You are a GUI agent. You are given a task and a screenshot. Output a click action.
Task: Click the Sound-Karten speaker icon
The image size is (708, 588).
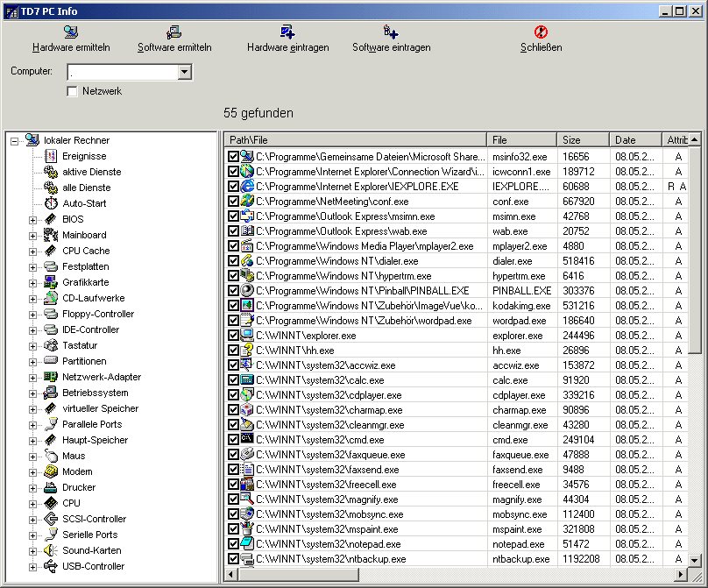tap(51, 550)
